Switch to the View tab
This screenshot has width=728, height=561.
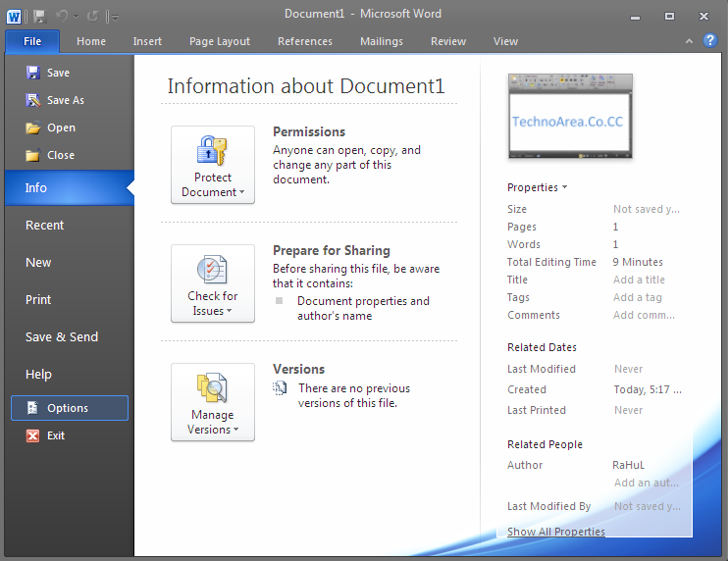point(505,41)
